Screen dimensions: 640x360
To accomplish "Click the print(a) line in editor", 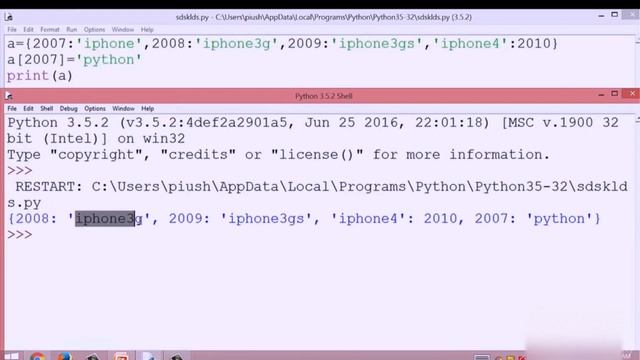I will (x=40, y=76).
